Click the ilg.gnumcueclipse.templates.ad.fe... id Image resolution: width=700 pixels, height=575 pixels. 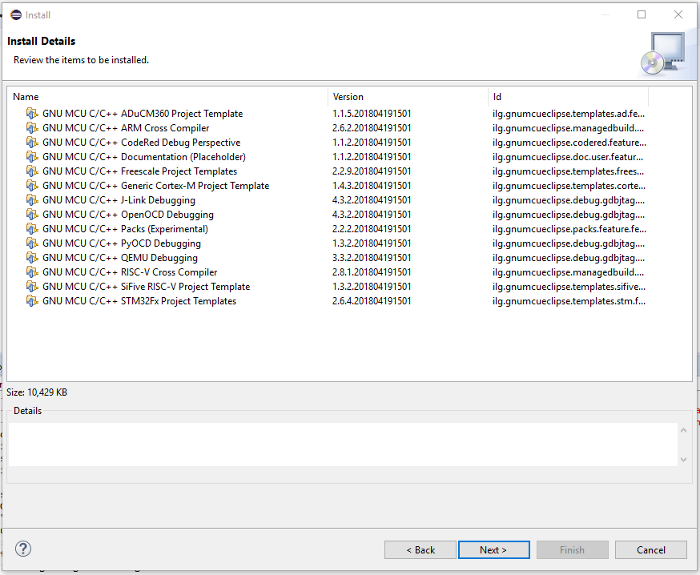568,113
